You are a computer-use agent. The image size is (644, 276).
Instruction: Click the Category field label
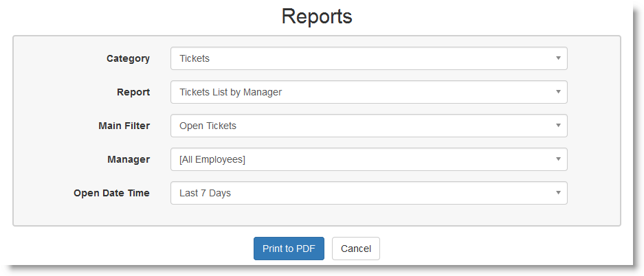(128, 58)
